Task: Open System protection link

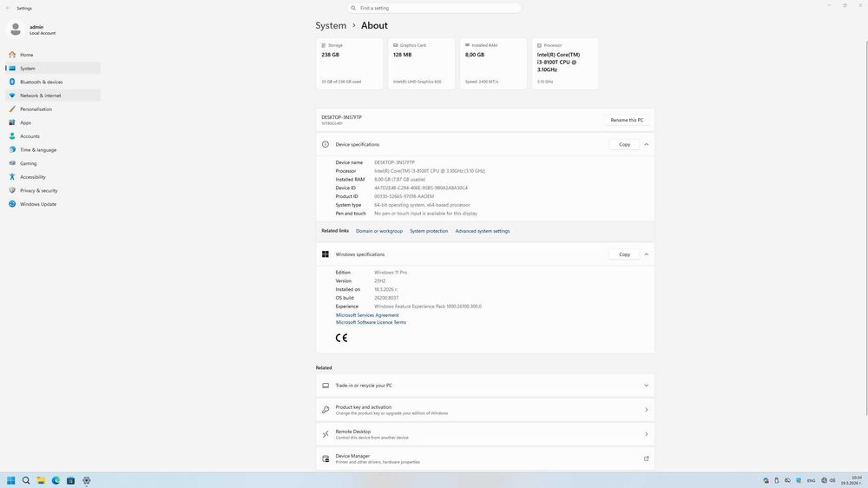Action: [x=429, y=231]
